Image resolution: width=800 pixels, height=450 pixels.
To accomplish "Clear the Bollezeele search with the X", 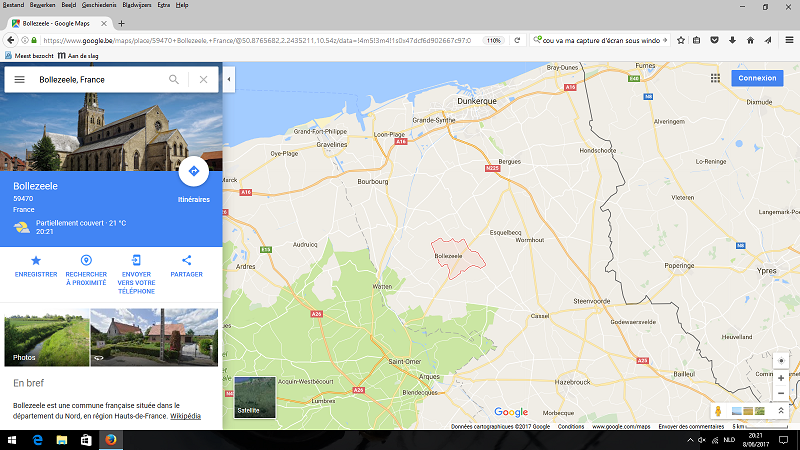I will [x=203, y=80].
